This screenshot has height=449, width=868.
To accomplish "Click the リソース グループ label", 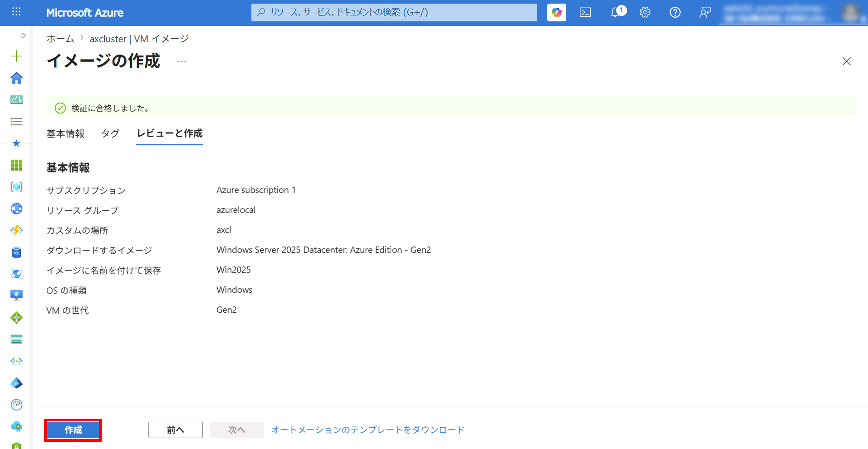I will click(x=82, y=210).
